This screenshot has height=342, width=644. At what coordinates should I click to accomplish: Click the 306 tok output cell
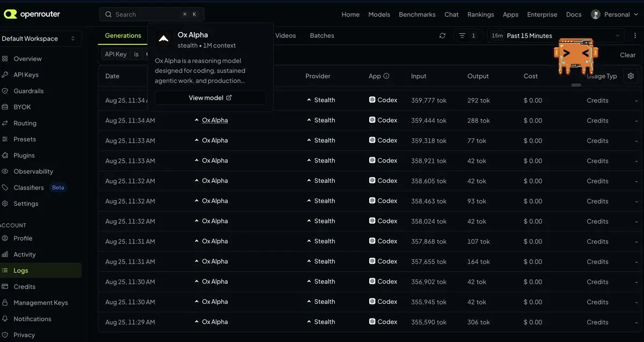479,322
